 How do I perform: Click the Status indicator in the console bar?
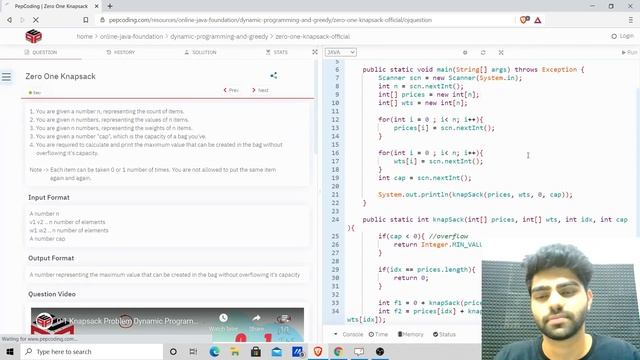tap(444, 334)
